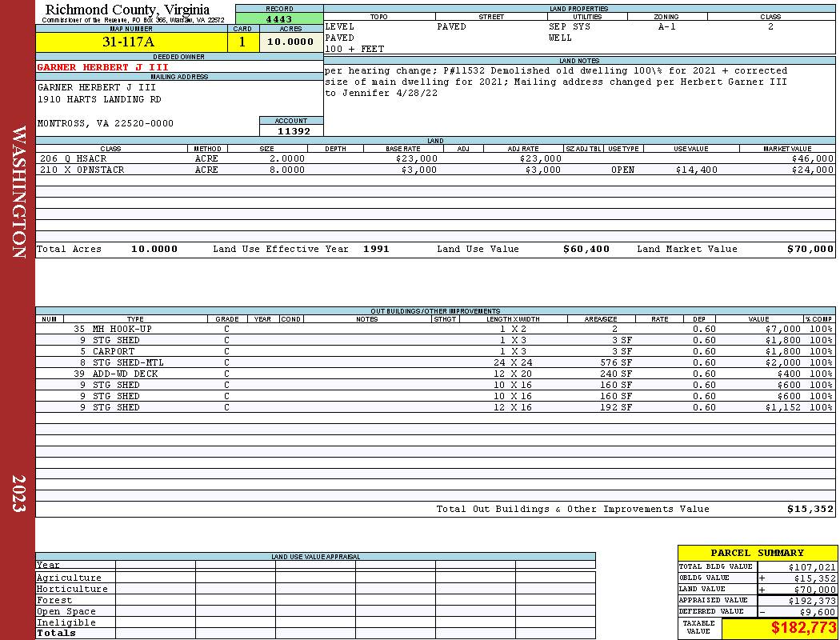This screenshot has height=640, width=840.
Task: Click the Totals row label
Action: pyautogui.click(x=56, y=633)
